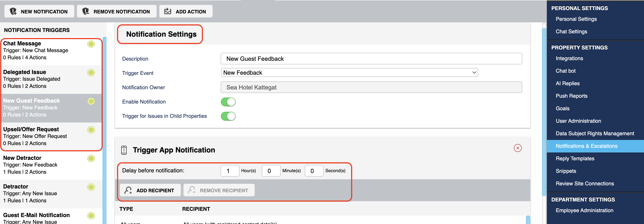Image resolution: width=644 pixels, height=224 pixels.
Task: Open Chat Settings in the sidebar
Action: pos(571,32)
